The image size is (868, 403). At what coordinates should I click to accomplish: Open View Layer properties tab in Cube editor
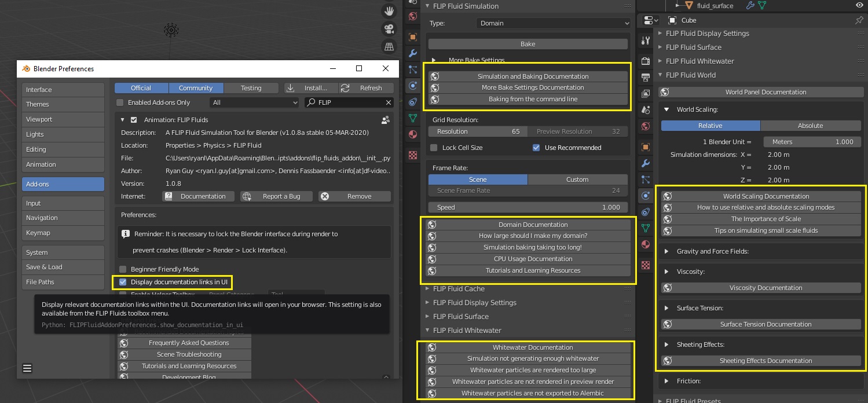(645, 94)
